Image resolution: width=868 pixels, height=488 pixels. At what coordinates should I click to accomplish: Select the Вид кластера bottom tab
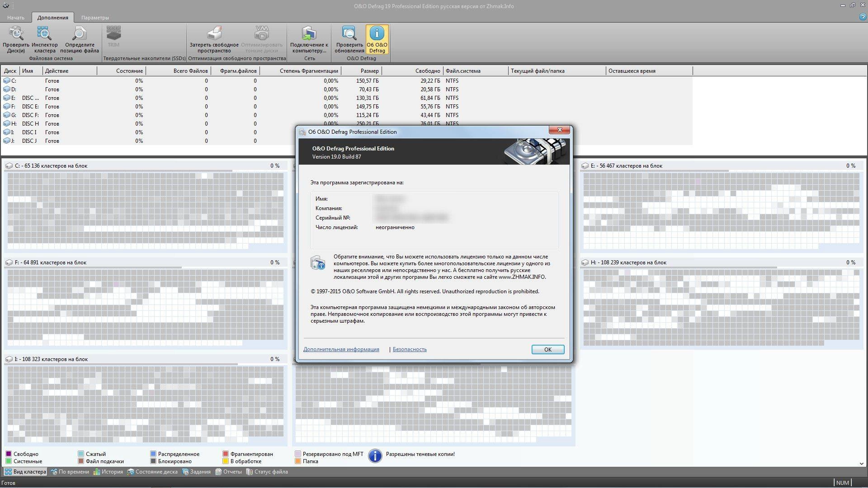(x=25, y=472)
